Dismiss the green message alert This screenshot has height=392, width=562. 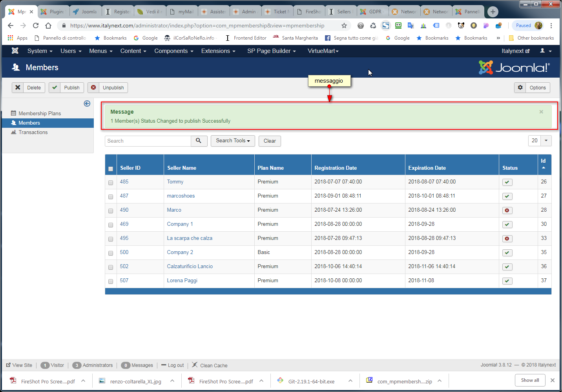[x=541, y=112]
